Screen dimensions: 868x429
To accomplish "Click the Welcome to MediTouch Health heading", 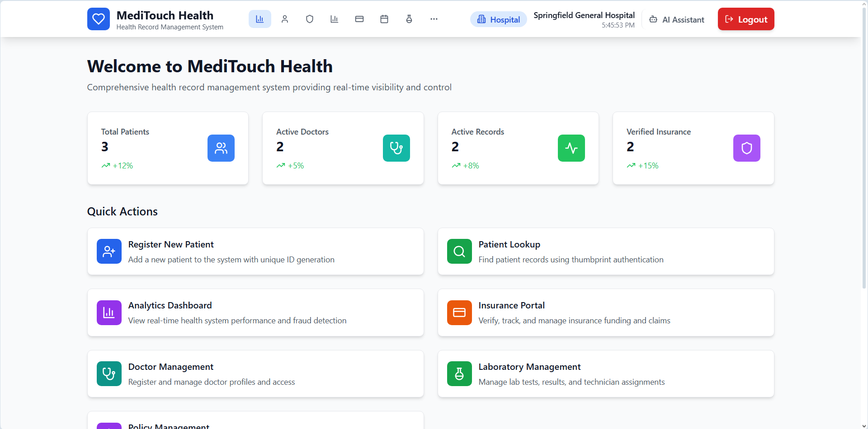I will pos(210,66).
